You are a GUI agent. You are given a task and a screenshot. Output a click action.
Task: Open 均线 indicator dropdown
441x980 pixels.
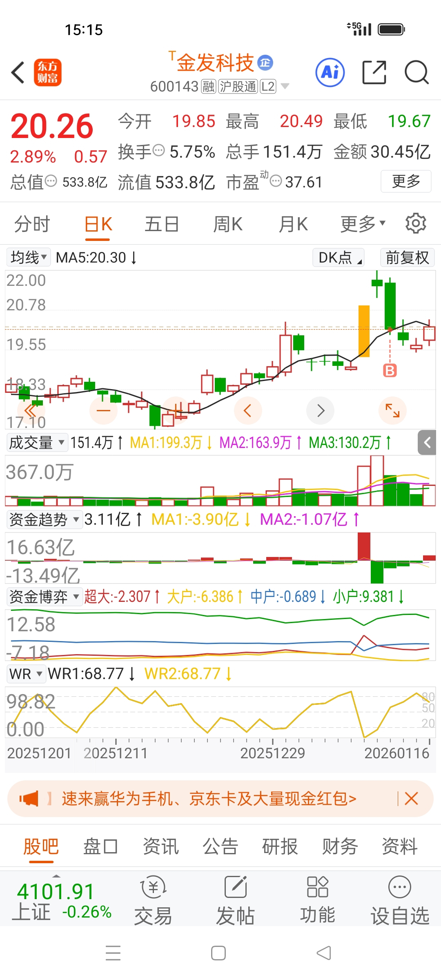(x=29, y=257)
